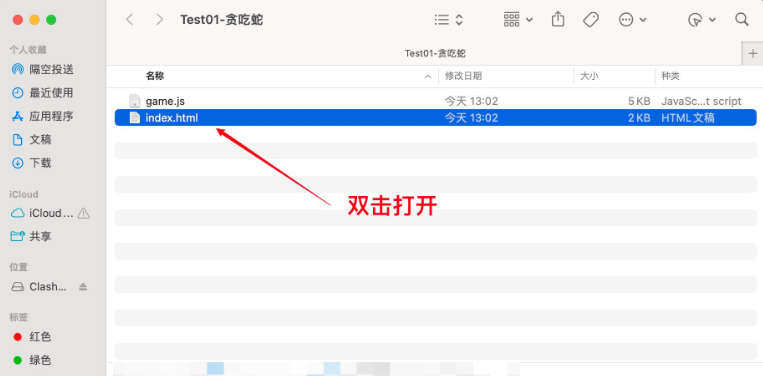Click the tag icon to edit tags
Screen dimensions: 763x376
pyautogui.click(x=591, y=19)
